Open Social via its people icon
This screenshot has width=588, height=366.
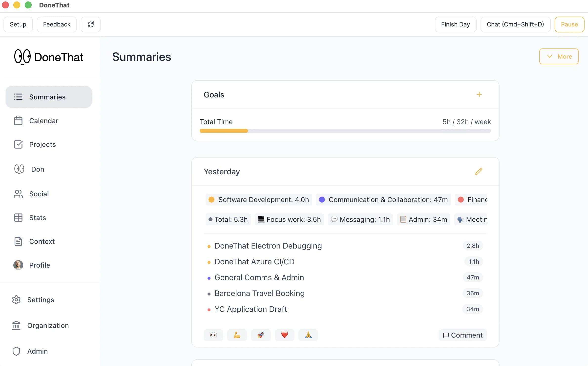[18, 194]
